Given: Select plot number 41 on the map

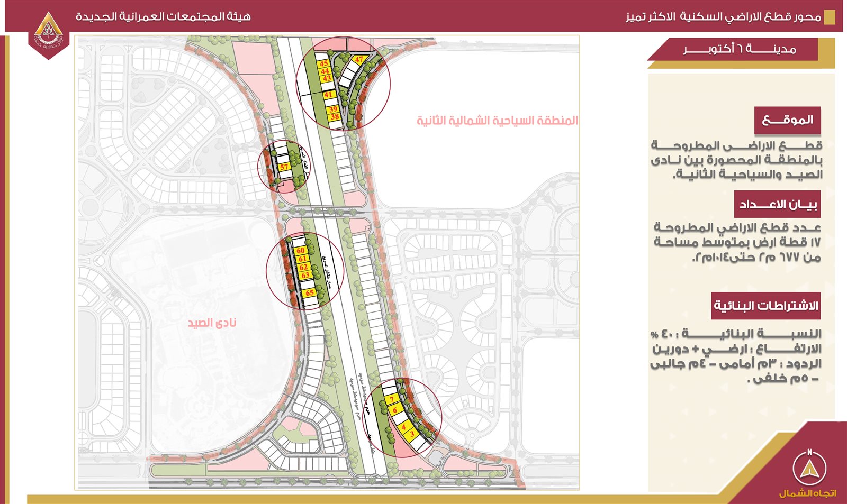Looking at the screenshot, I should coord(328,95).
